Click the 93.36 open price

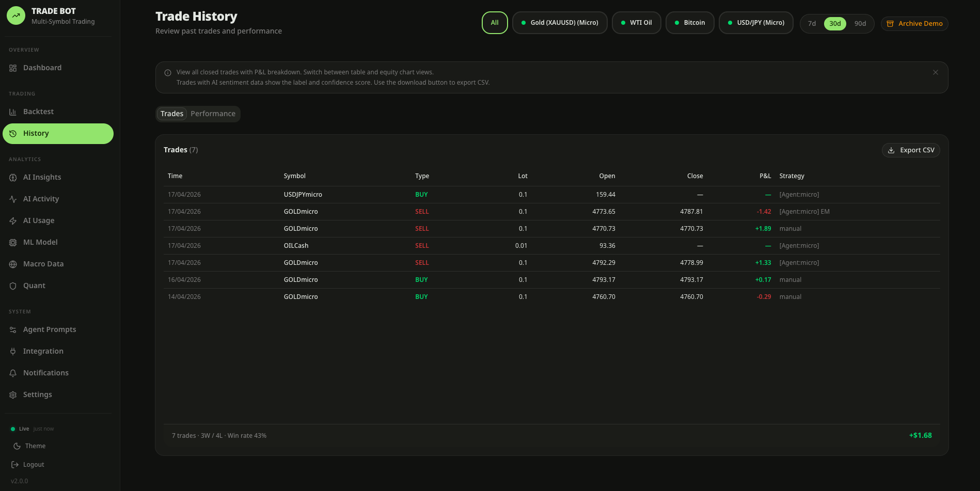[x=607, y=246]
